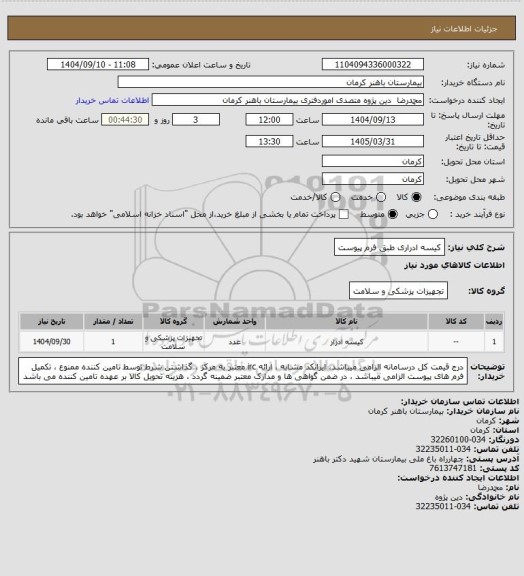Click the item name cell کیسه ادرار
Screen dimensions: 524x576
point(347,342)
